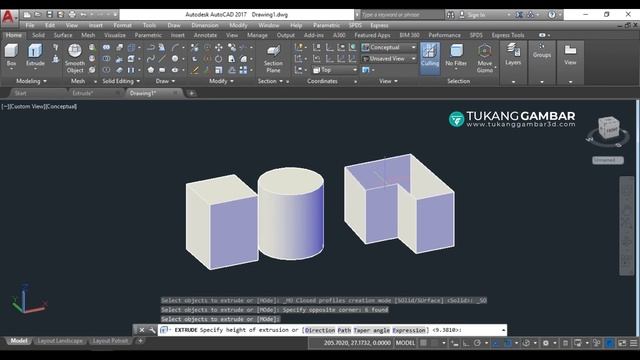Toggle ortho mode in status bar

(x=466, y=343)
